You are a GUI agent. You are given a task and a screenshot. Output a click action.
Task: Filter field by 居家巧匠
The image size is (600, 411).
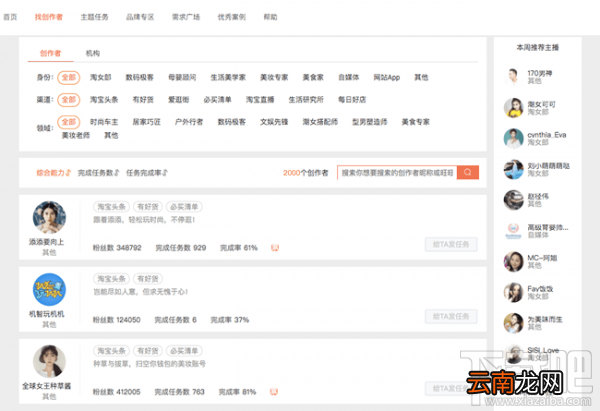tap(147, 122)
